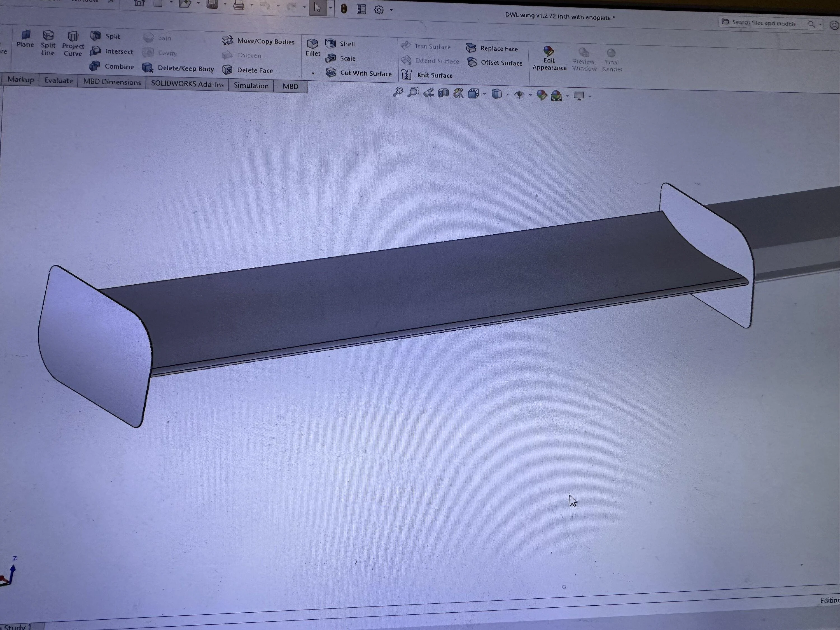Image resolution: width=840 pixels, height=630 pixels.
Task: Click the greyed Preview Window button
Action: 584,60
